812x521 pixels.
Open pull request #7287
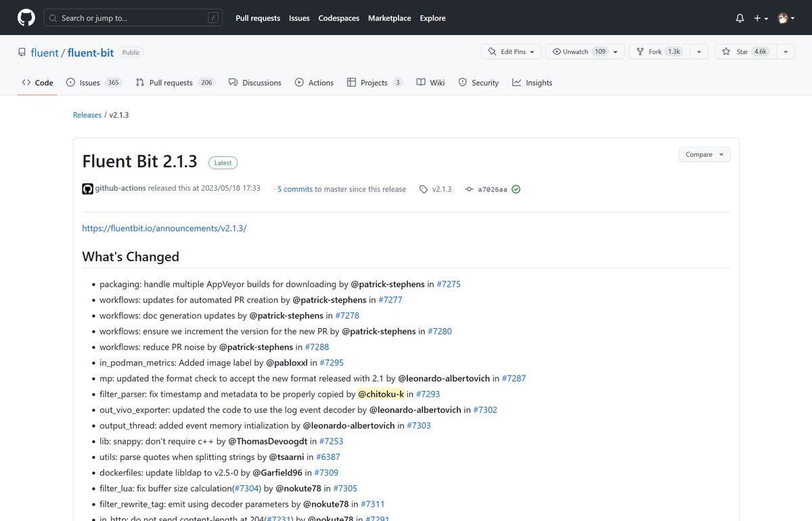click(514, 378)
